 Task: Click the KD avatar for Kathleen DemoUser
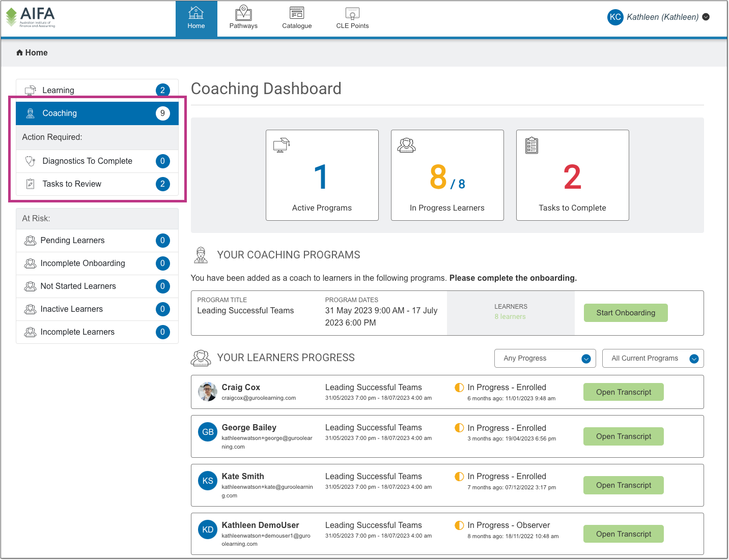click(208, 529)
